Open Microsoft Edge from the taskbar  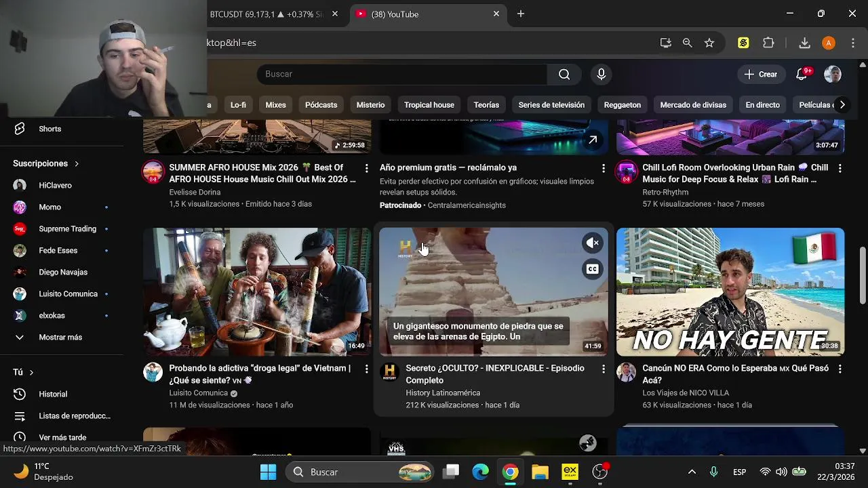coord(480,472)
